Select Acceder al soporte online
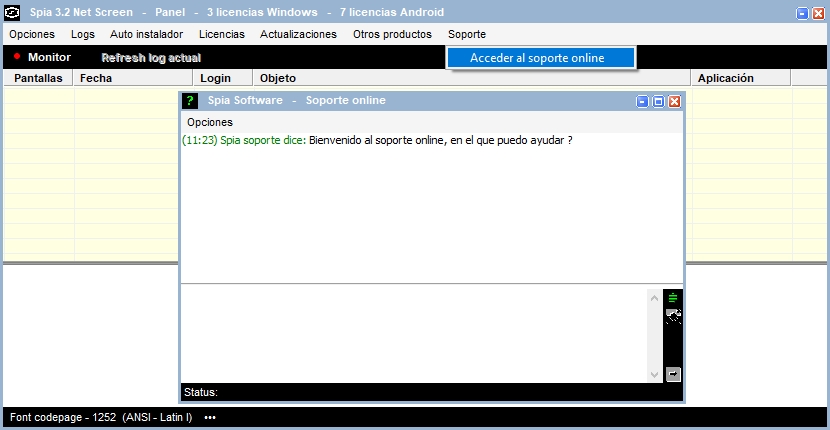Viewport: 830px width, 430px height. tap(540, 58)
